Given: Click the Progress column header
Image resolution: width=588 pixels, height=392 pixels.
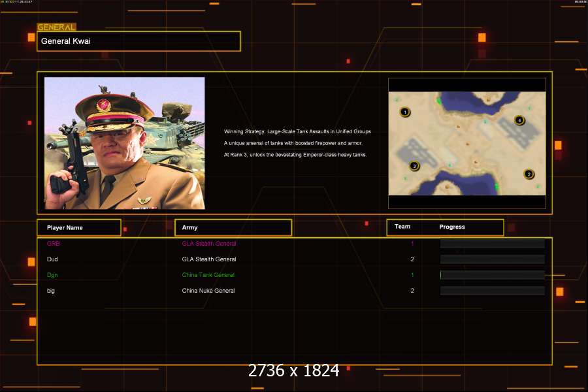Looking at the screenshot, I should pos(452,227).
